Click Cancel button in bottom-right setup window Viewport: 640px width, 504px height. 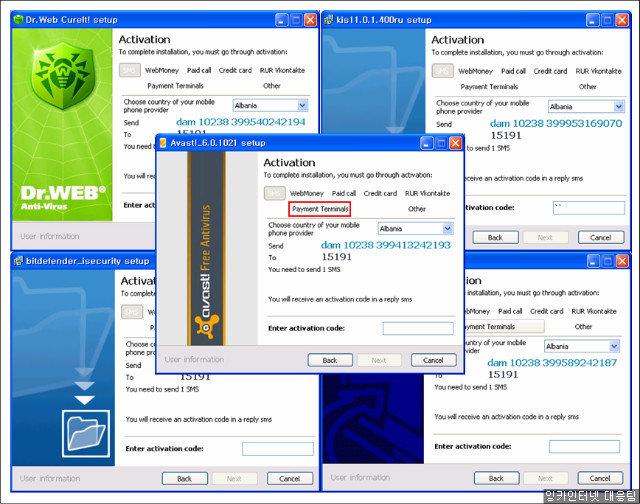pos(600,478)
